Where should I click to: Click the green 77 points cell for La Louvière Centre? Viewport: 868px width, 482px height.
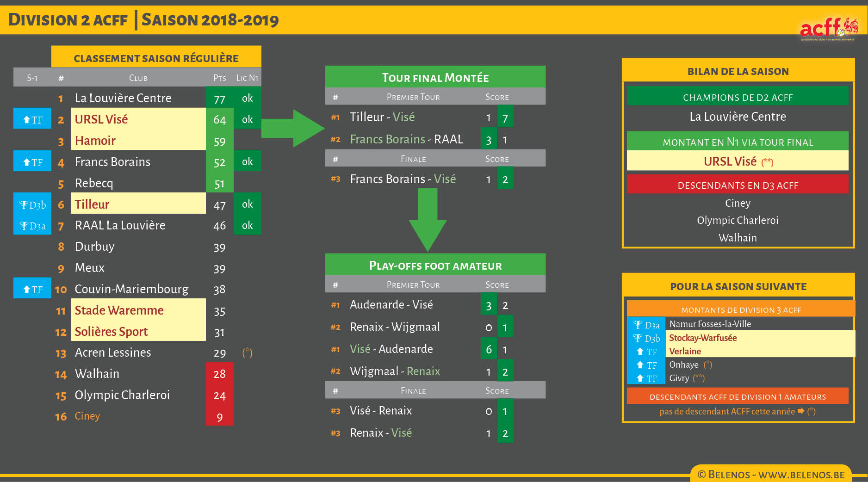click(219, 99)
